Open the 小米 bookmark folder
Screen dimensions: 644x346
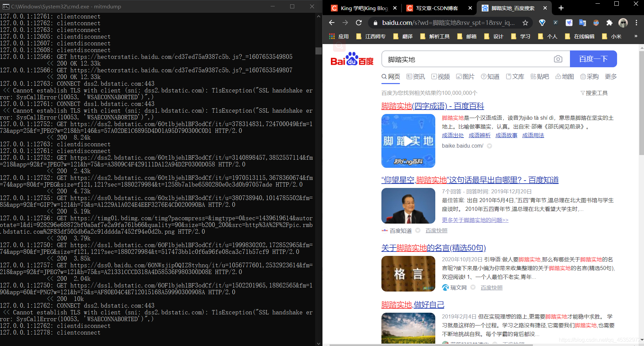coord(612,36)
